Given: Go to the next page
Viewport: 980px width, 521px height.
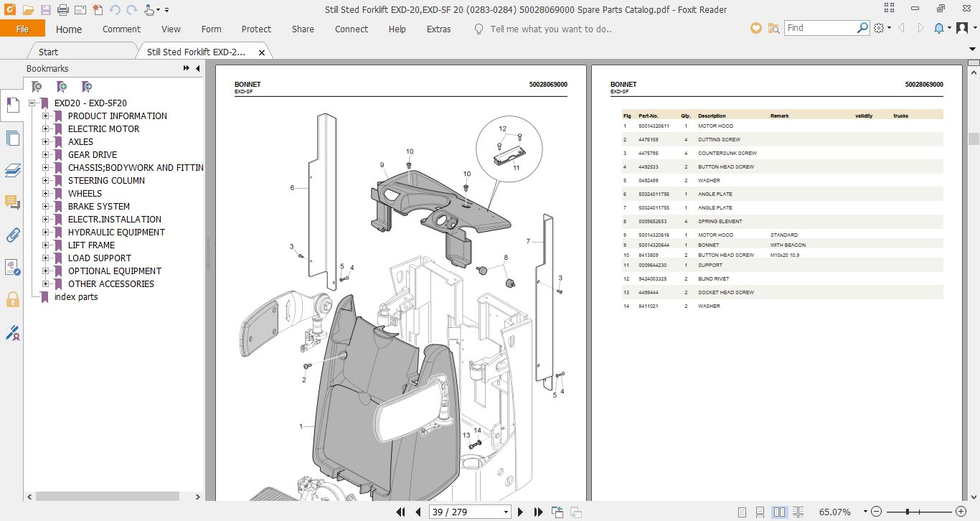Looking at the screenshot, I should (521, 512).
